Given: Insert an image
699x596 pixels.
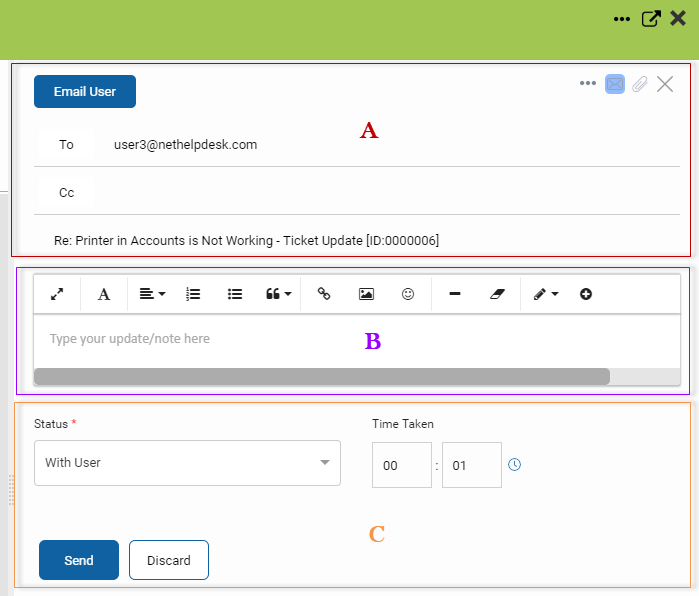Looking at the screenshot, I should click(x=366, y=294).
